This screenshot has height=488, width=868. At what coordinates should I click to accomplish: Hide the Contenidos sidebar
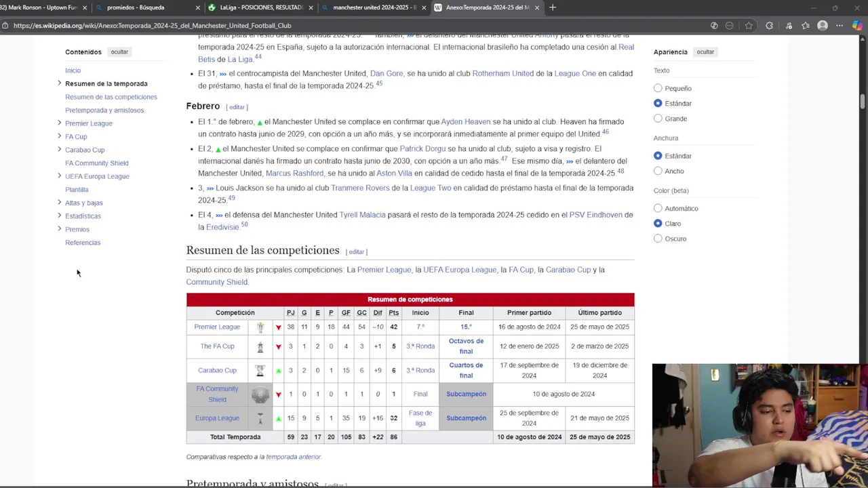(x=119, y=52)
